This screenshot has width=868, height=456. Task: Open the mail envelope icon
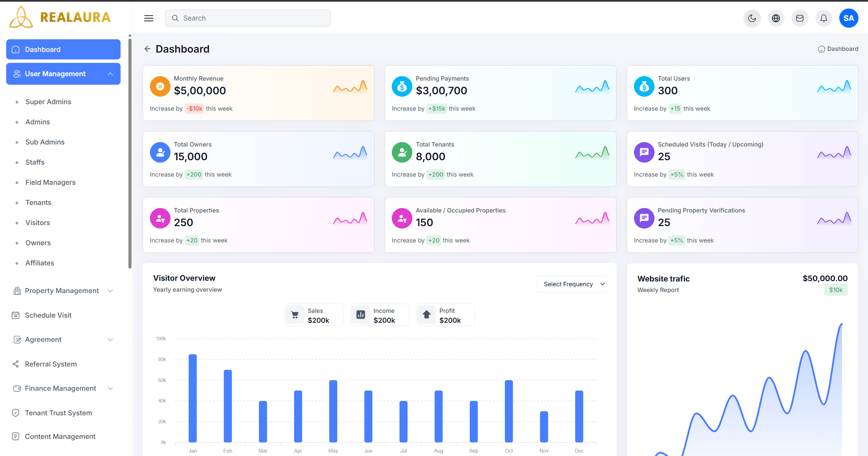click(800, 18)
